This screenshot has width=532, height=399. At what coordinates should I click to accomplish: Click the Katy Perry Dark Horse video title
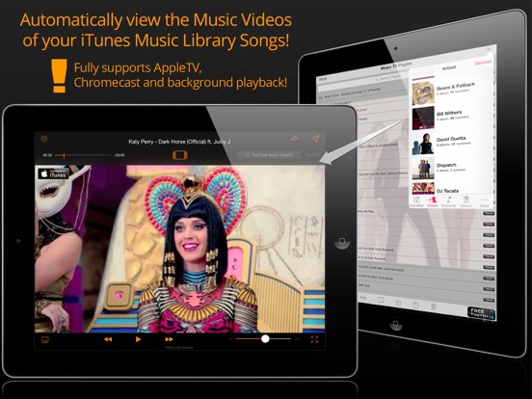[179, 142]
